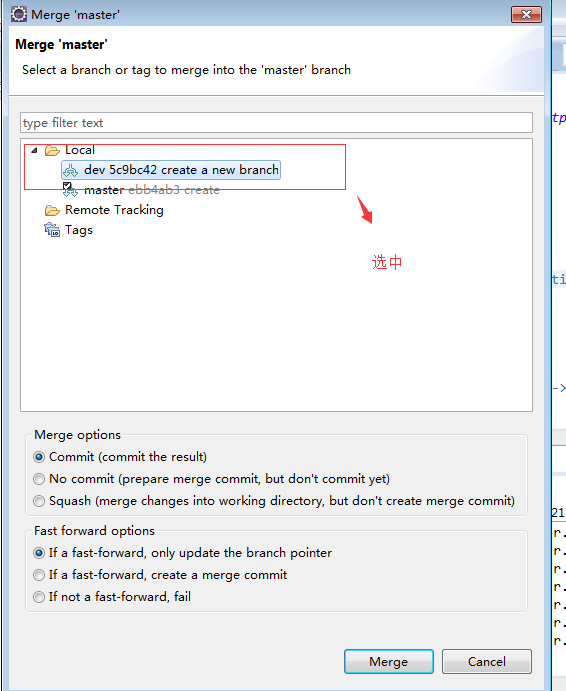The width and height of the screenshot is (566, 691).
Task: Choose Commit (commit the result) option
Action: [120, 457]
